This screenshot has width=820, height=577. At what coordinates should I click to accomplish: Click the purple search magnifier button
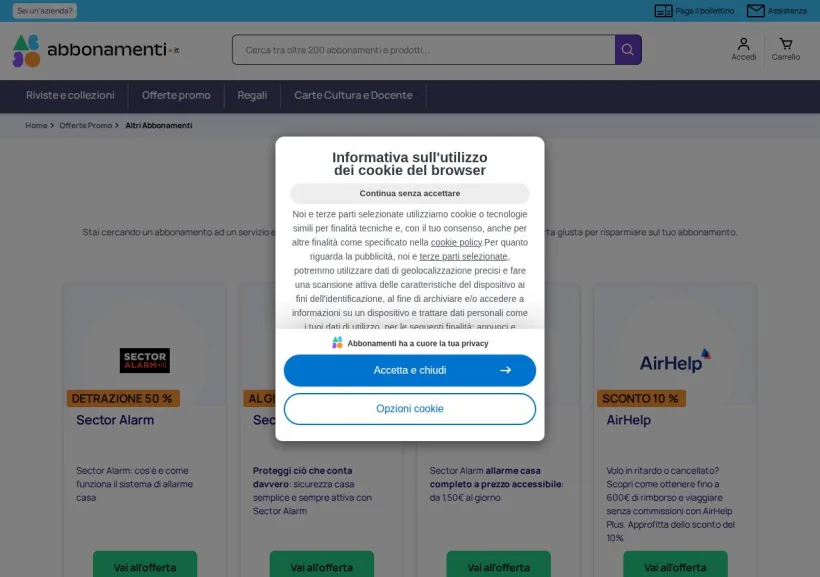[x=628, y=50]
